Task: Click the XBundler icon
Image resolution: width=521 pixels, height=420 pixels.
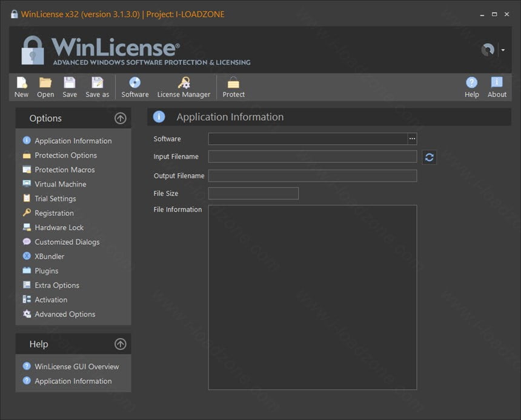Action: (27, 256)
